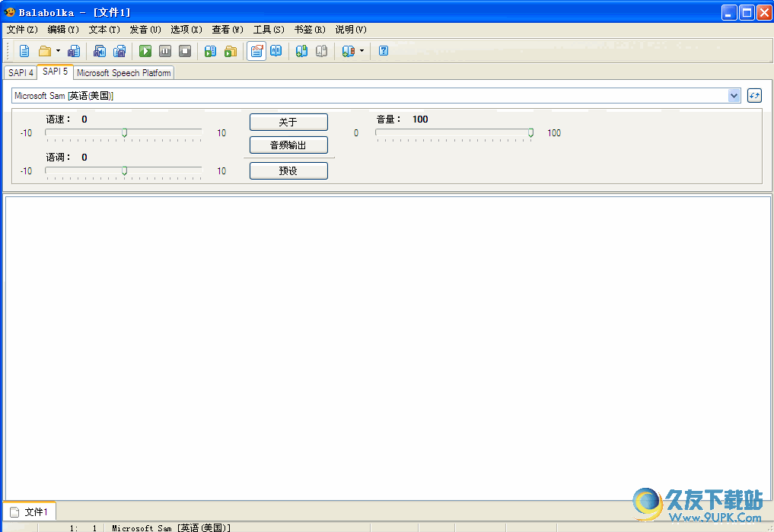774x532 pixels.
Task: Click split and save audio file icon
Action: point(119,51)
